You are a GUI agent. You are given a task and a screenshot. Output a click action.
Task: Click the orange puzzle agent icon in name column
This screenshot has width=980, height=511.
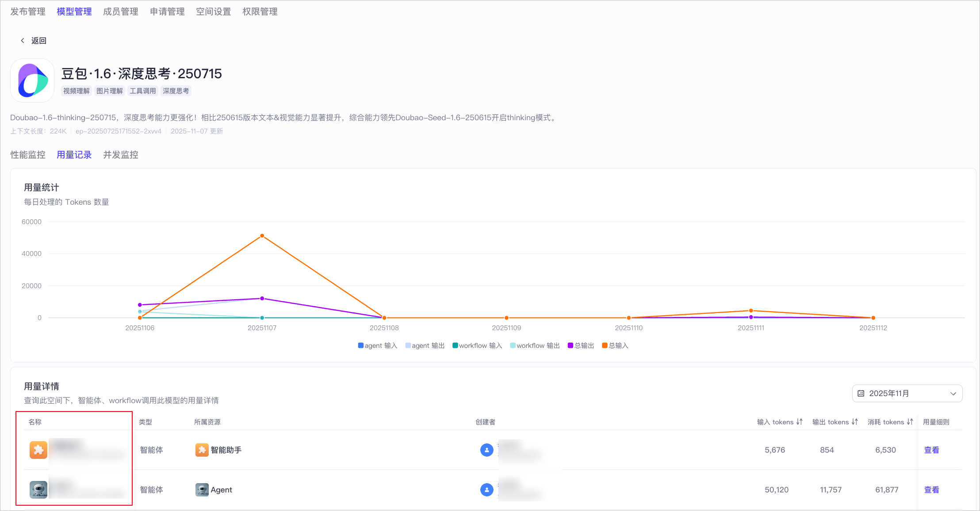coord(38,450)
